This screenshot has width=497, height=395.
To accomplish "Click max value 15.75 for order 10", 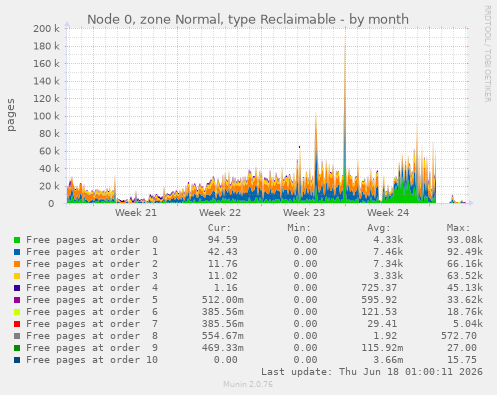I will click(462, 360).
